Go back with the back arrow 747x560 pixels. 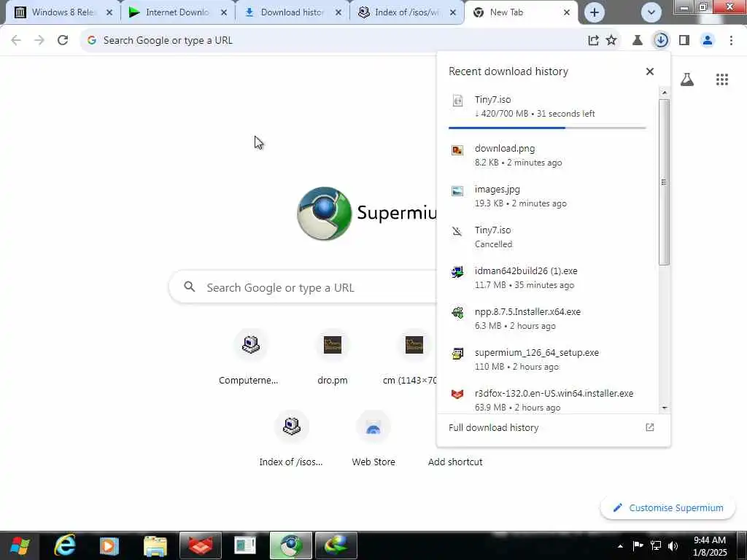pos(16,41)
